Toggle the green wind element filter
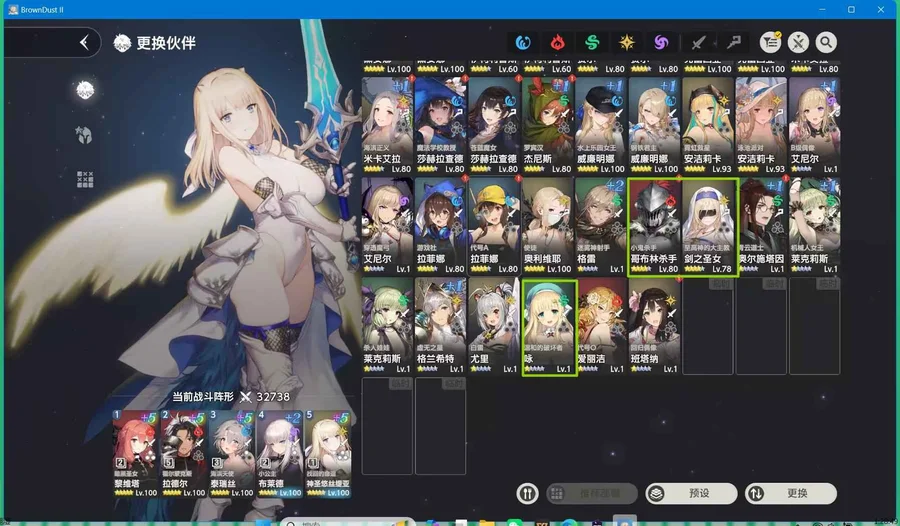Screen dimensions: 900x526 [591, 42]
